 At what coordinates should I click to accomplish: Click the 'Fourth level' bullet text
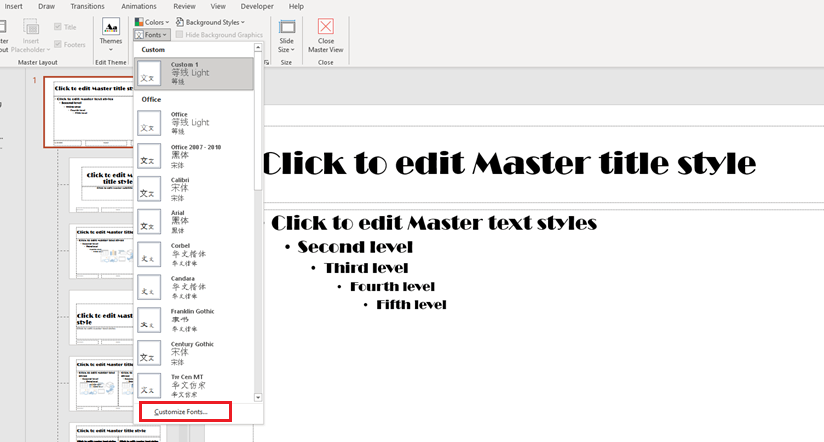(392, 287)
